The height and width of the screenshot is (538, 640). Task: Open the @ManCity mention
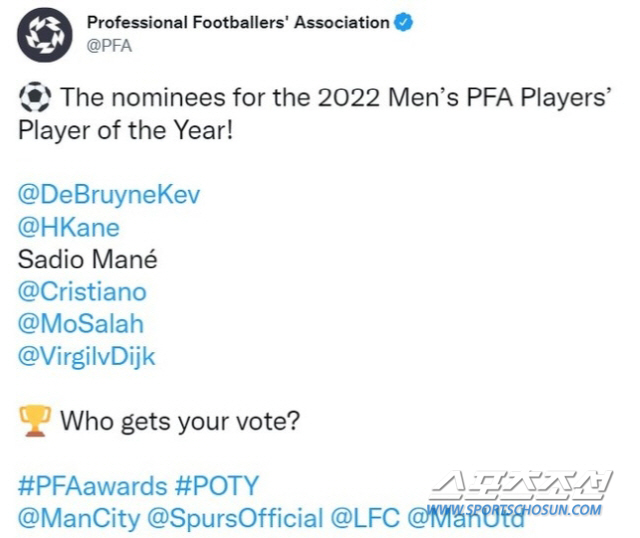tap(79, 518)
